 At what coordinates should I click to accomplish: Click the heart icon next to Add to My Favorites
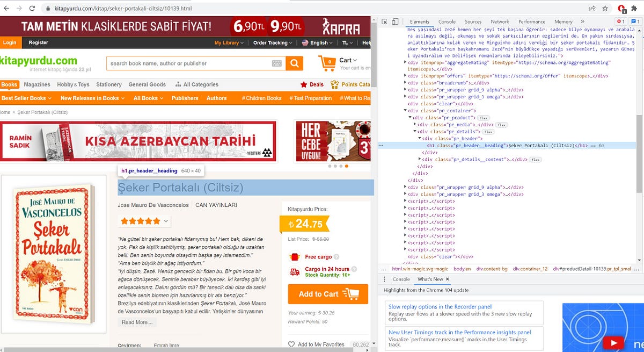click(290, 344)
